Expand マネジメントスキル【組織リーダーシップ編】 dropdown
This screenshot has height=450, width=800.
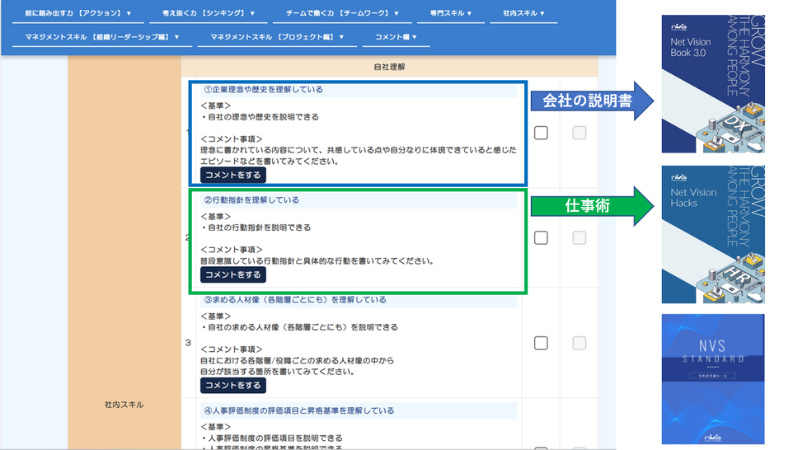tap(102, 37)
